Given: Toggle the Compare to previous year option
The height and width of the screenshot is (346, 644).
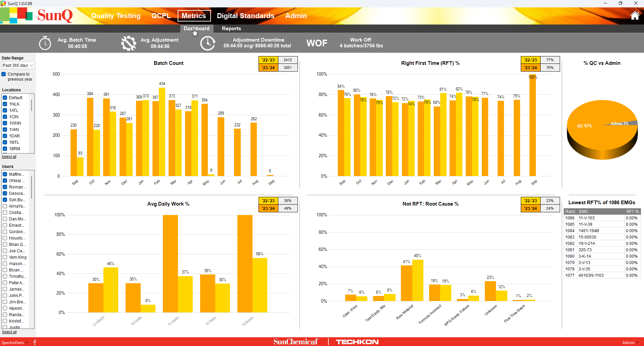Looking at the screenshot, I should click(3, 74).
